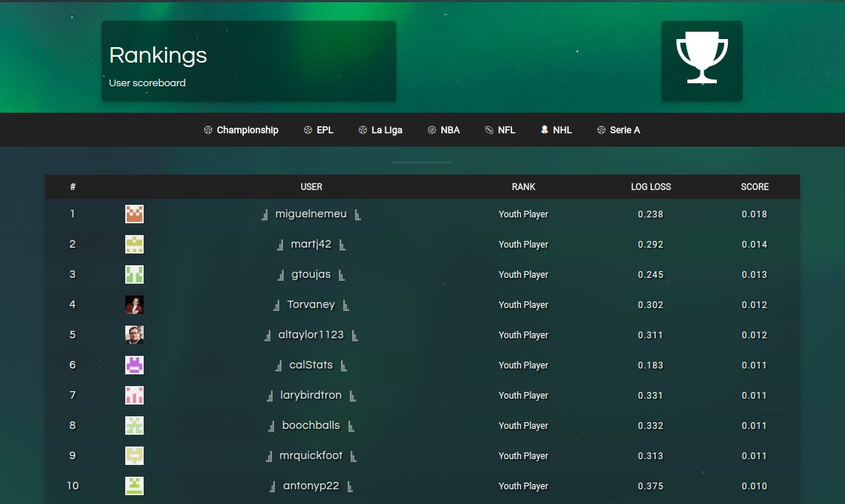Switch to the Championship tab
Image resolution: width=845 pixels, height=504 pixels.
click(247, 130)
